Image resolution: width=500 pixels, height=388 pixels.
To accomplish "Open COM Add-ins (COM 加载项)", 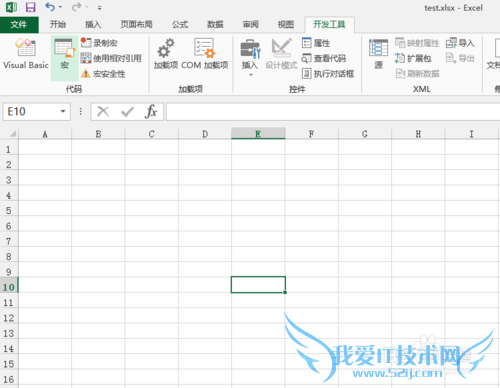I will (x=205, y=53).
